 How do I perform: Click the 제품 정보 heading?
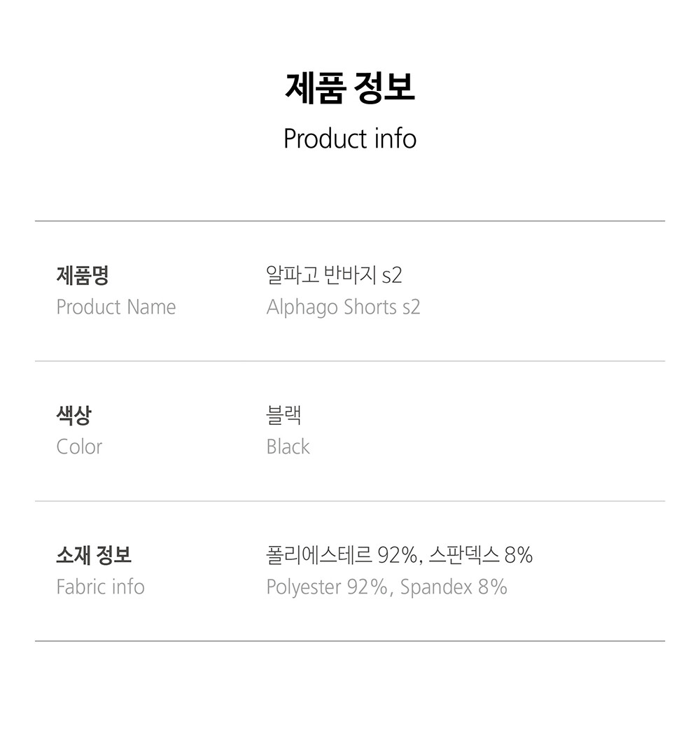[x=350, y=88]
